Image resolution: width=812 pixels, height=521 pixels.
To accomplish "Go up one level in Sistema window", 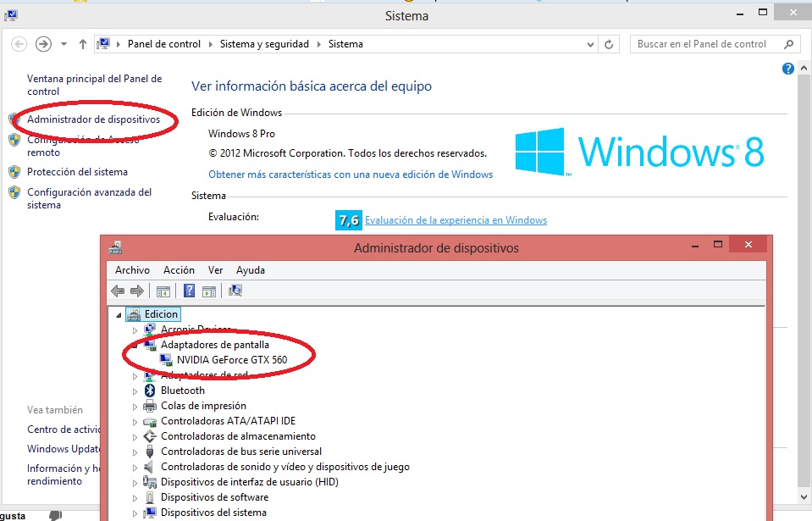I will 83,44.
